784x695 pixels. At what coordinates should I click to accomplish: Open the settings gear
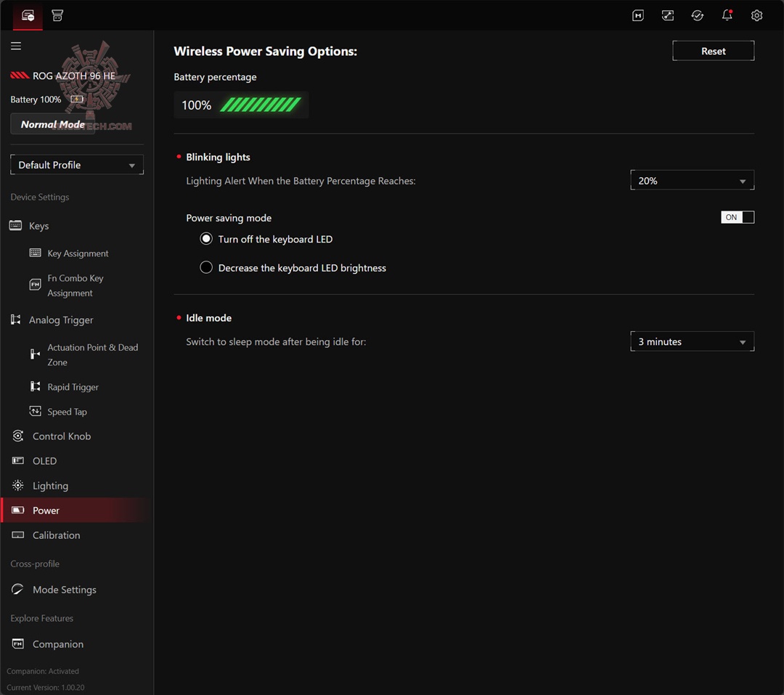click(756, 15)
